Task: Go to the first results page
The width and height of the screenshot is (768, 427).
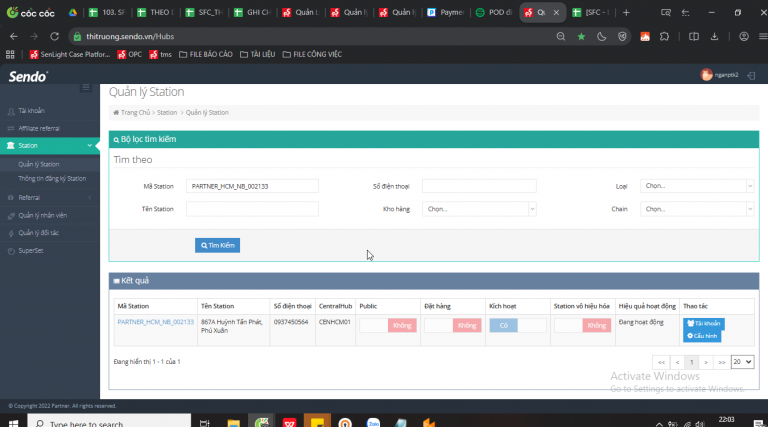Action: pyautogui.click(x=661, y=362)
